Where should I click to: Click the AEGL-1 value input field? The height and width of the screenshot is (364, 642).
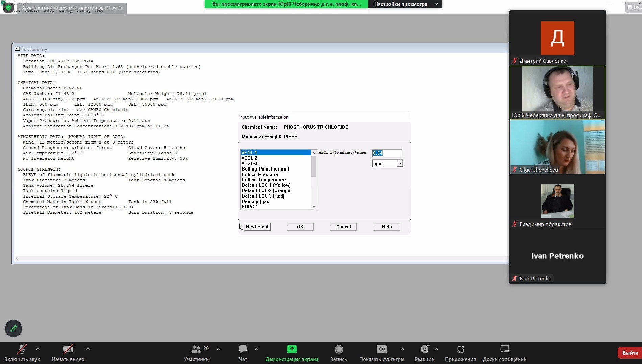(387, 153)
